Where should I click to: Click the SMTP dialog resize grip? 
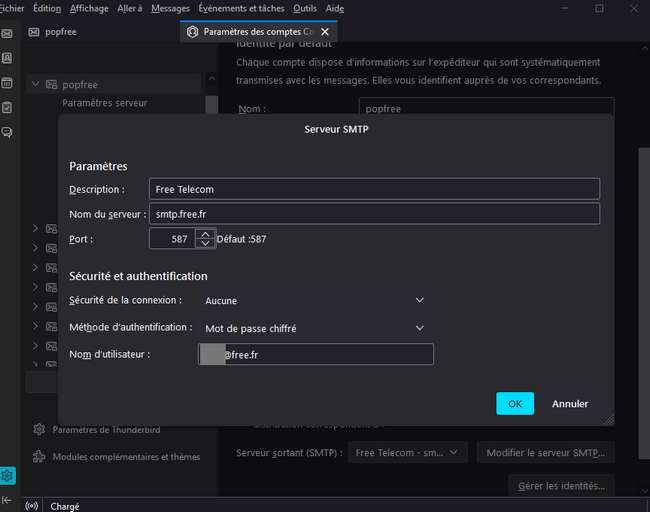(x=608, y=420)
